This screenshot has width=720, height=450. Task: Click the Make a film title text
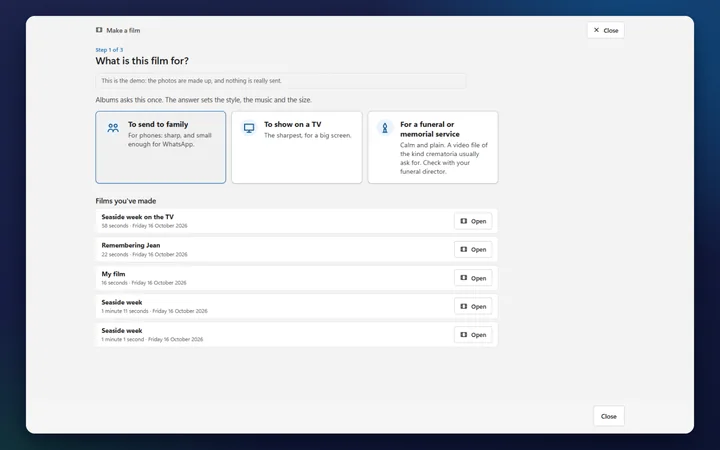[x=123, y=30]
